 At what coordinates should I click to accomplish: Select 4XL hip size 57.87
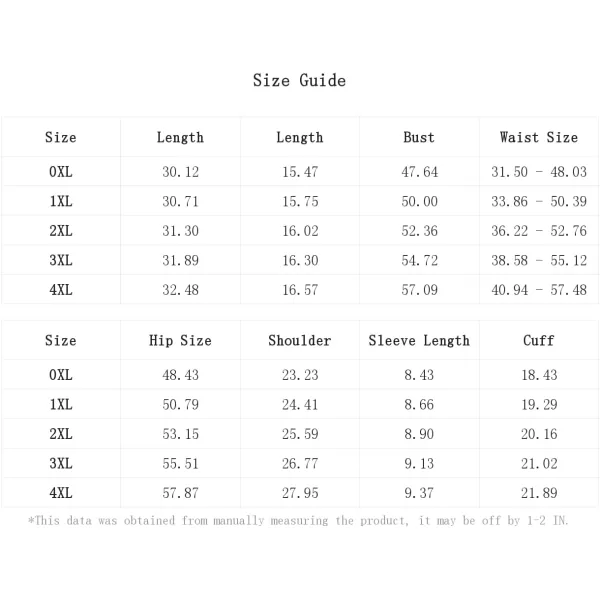coord(180,493)
